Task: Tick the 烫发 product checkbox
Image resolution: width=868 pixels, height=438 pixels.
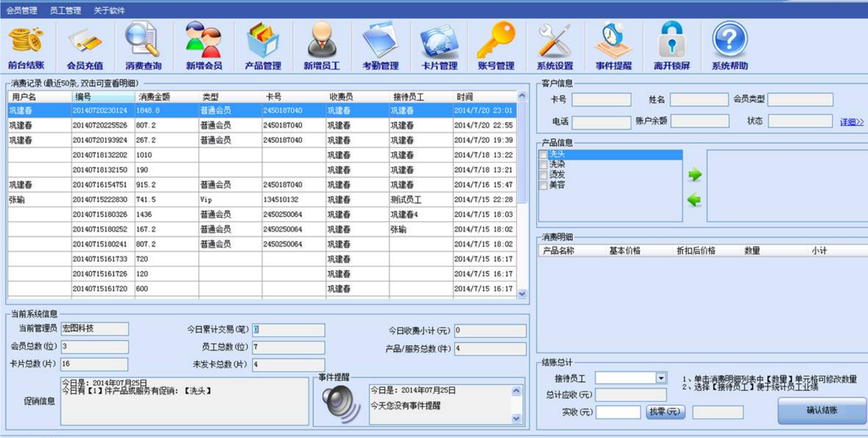Action: [543, 175]
